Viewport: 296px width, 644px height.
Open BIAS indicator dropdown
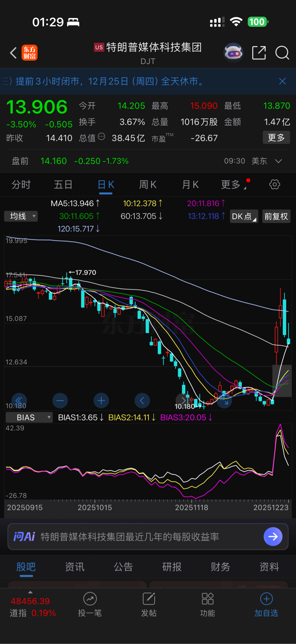29,418
